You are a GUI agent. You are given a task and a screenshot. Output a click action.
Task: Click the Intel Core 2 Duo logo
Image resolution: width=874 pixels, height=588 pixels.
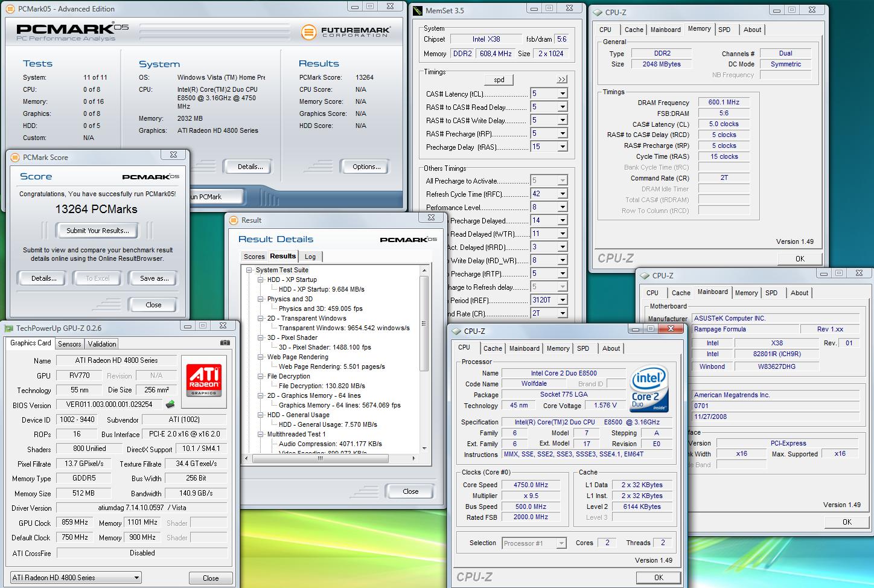click(648, 389)
